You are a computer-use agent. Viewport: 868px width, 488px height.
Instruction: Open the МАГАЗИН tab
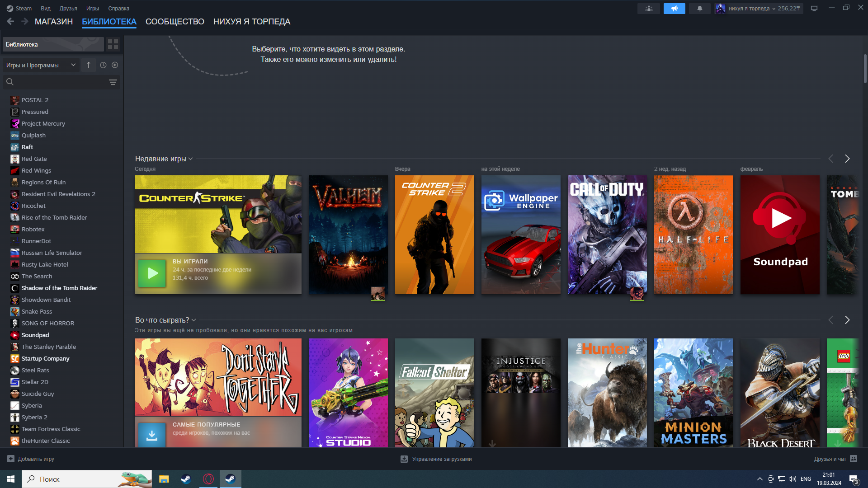(x=53, y=22)
